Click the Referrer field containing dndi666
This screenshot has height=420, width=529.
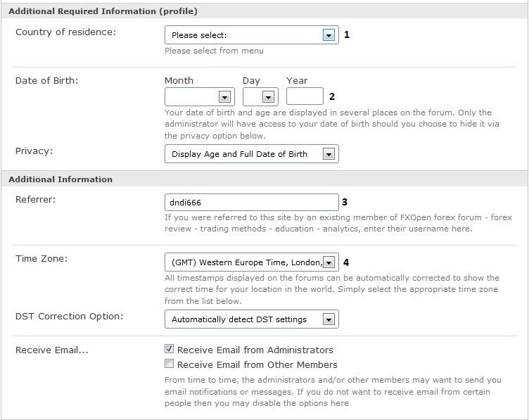click(252, 203)
